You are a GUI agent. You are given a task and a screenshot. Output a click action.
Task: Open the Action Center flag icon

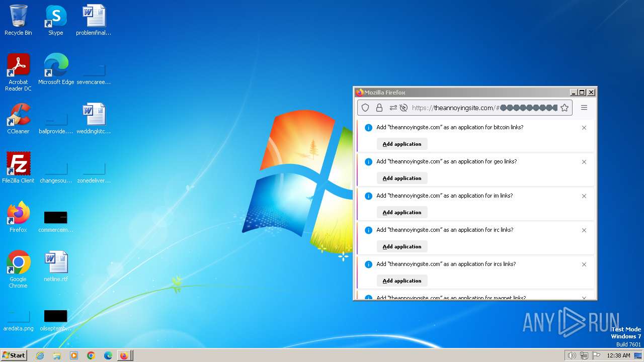[x=596, y=355]
